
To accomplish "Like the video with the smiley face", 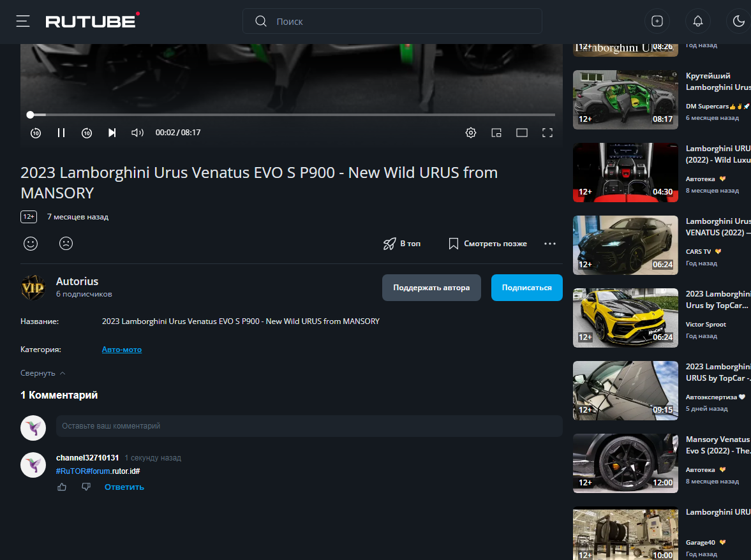I will click(x=31, y=244).
